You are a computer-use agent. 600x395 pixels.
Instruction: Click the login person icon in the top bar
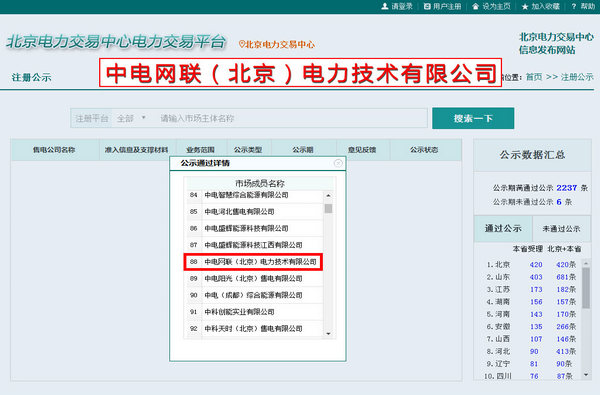(385, 7)
